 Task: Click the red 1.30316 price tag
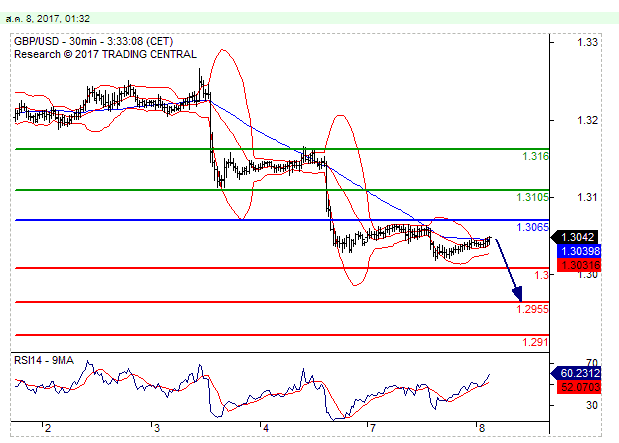coord(579,265)
